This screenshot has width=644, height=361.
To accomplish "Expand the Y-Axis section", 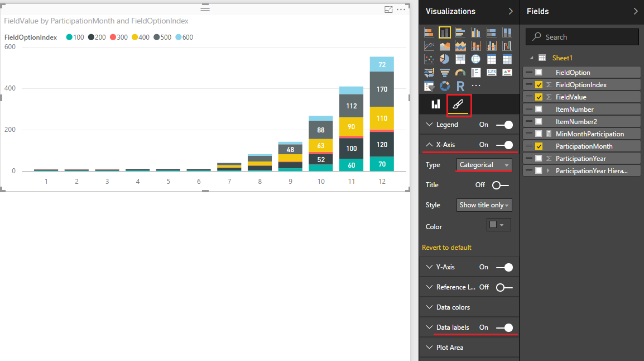I will [430, 267].
